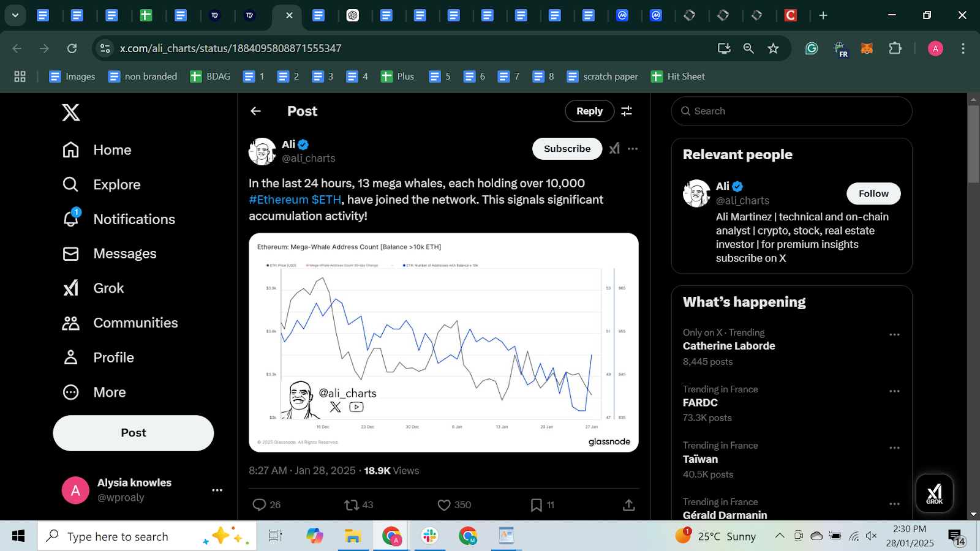Open Messages page
This screenshot has height=551, width=980.
[110, 253]
